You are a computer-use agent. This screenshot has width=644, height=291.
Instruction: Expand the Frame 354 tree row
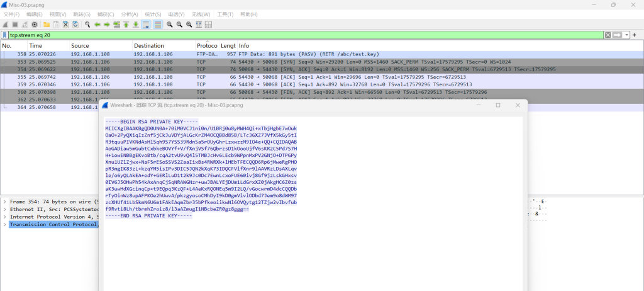click(x=5, y=201)
